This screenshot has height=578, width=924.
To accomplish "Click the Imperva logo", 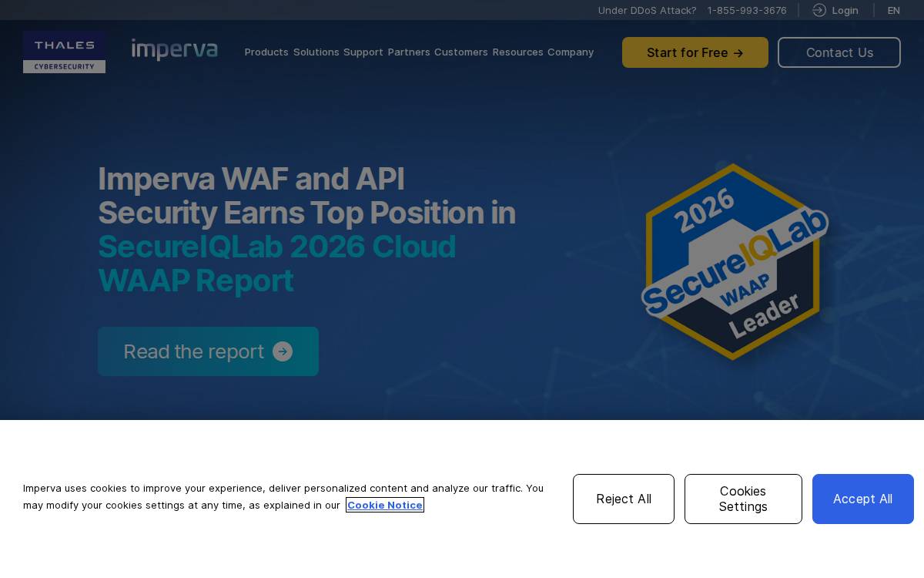I will [175, 50].
